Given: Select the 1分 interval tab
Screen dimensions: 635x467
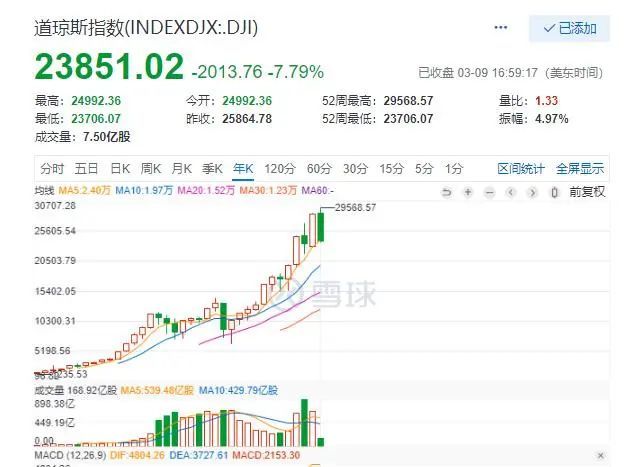Looking at the screenshot, I should pyautogui.click(x=454, y=168).
